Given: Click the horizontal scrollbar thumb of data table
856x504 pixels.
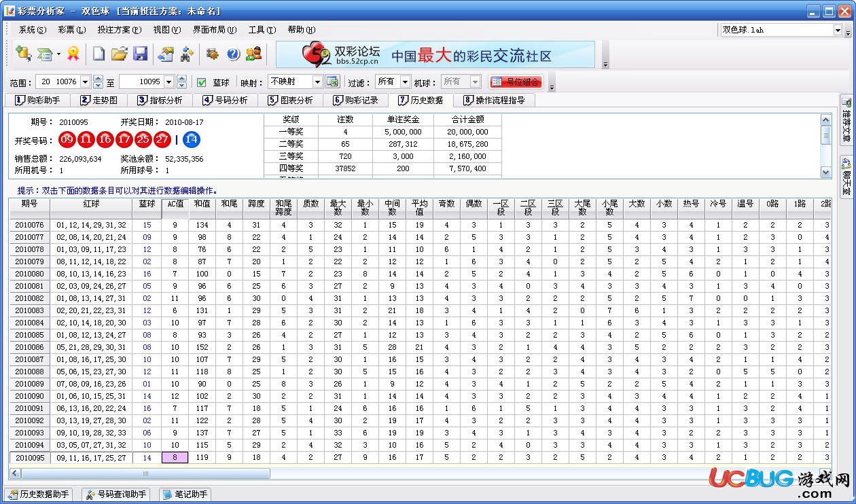Looking at the screenshot, I should (x=145, y=473).
